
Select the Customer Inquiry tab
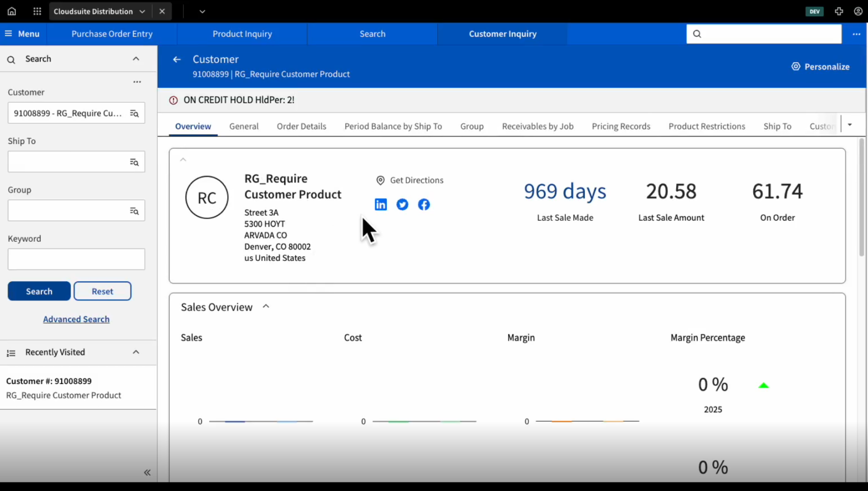(x=502, y=34)
